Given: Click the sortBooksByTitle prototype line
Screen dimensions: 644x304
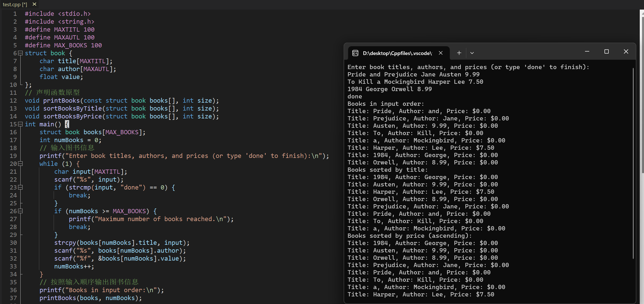Looking at the screenshot, I should click(122, 108).
